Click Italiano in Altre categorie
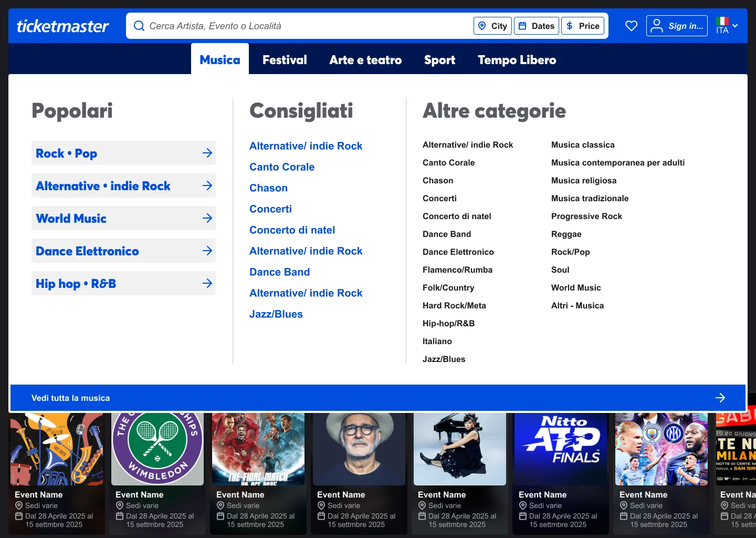 (437, 341)
